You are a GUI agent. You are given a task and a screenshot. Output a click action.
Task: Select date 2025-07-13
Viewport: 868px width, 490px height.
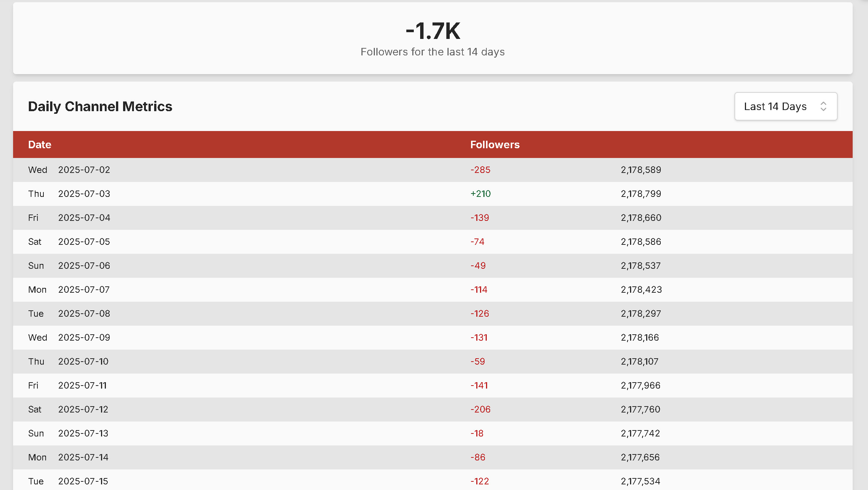(83, 433)
